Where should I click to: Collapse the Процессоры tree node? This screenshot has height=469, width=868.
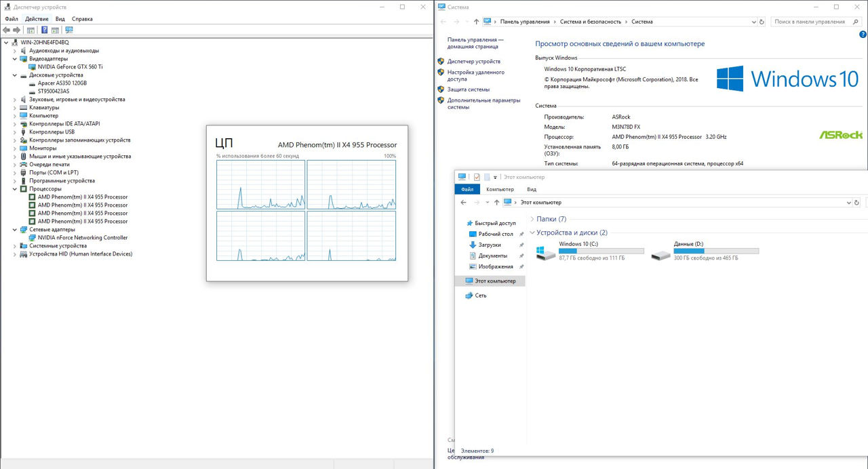[15, 189]
